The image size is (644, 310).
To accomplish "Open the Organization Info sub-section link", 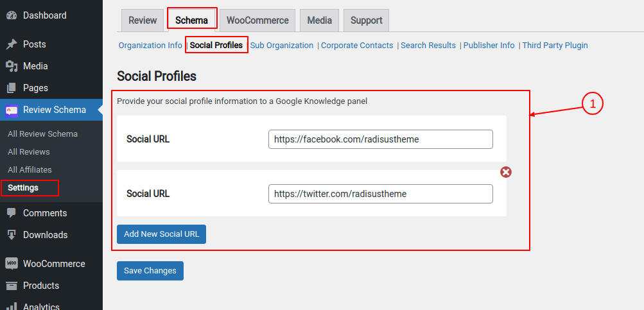I will point(150,46).
